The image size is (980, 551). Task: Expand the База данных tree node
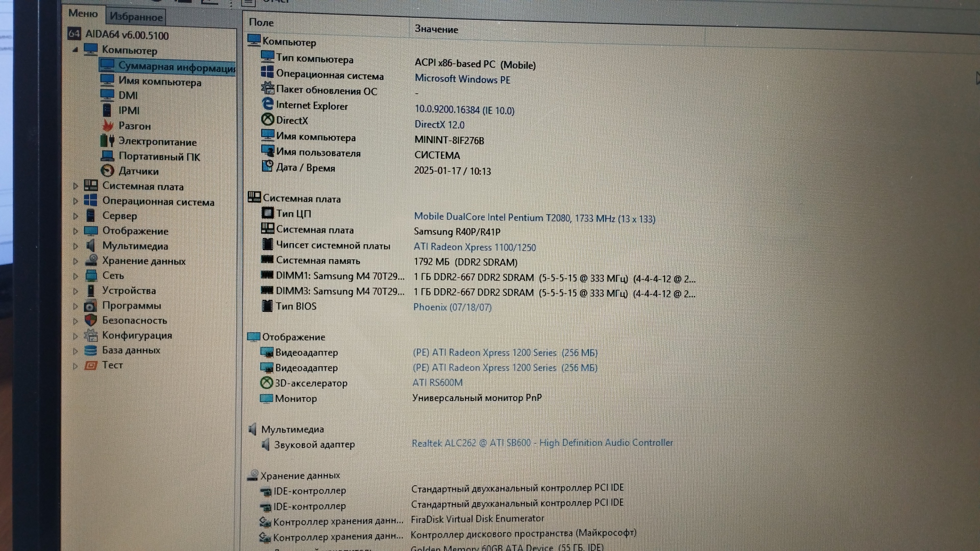76,351
